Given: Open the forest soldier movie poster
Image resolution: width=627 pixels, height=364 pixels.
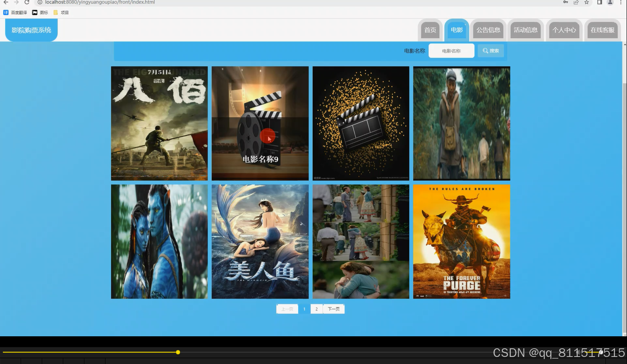Looking at the screenshot, I should 462,123.
